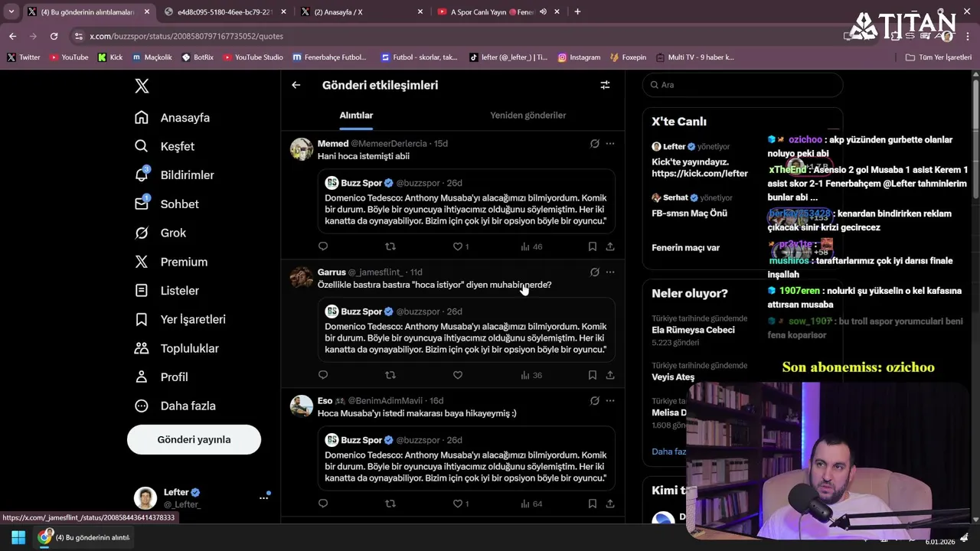980x551 pixels.
Task: Like Memed's post
Action: tap(461, 246)
